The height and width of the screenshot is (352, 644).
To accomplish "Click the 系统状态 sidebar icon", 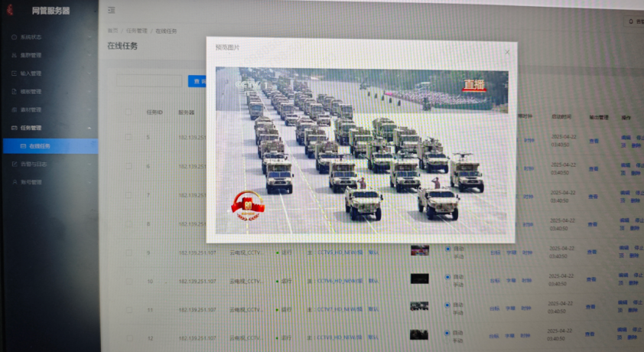I will 14,37.
